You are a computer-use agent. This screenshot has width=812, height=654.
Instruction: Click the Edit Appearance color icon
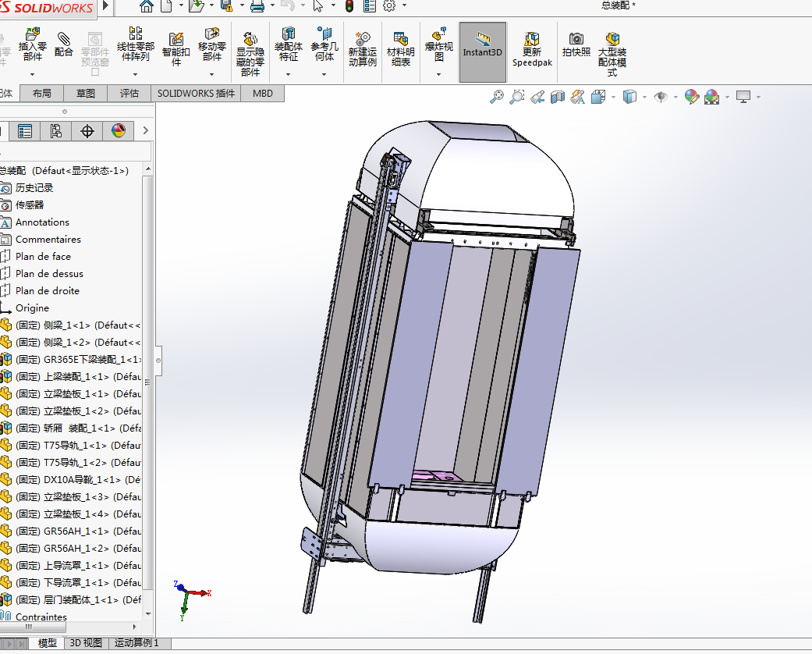[x=691, y=97]
